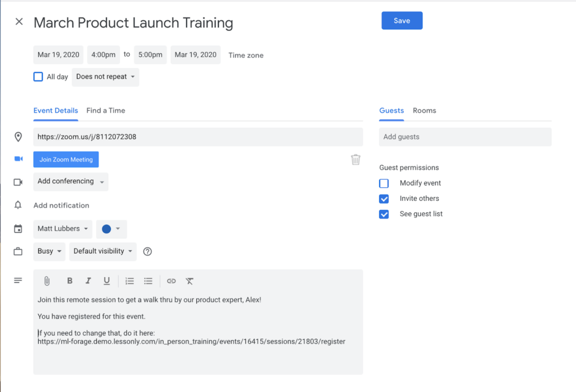Save the event
This screenshot has width=576, height=392.
402,21
